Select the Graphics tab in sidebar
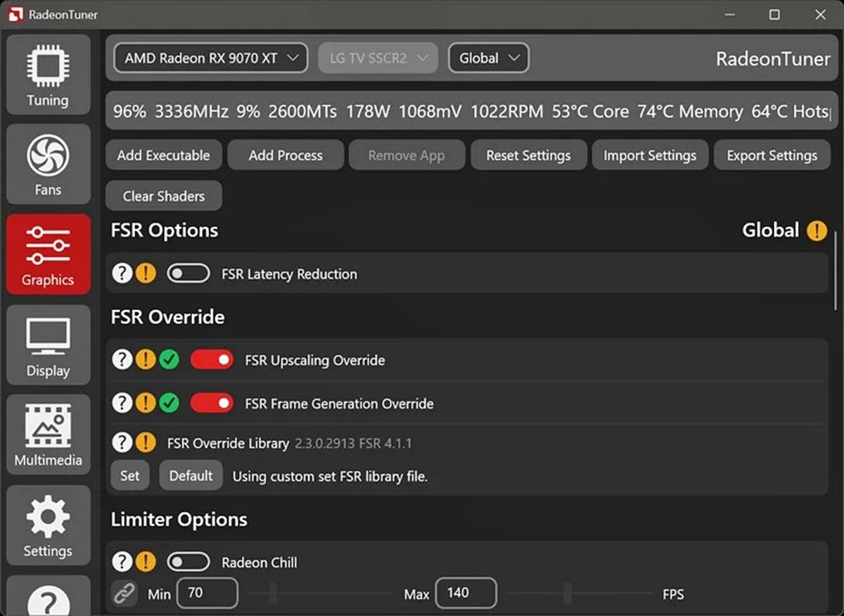Screen dimensions: 844x616 click(48, 255)
